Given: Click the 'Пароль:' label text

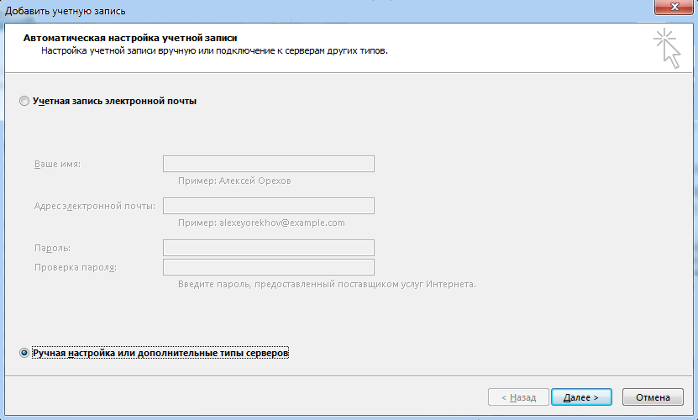Looking at the screenshot, I should pos(52,247).
